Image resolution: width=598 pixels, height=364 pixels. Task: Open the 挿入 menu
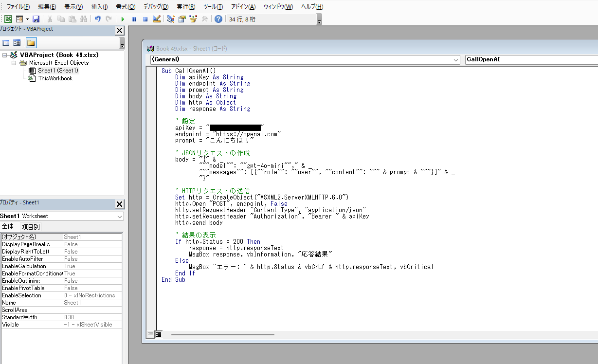[99, 7]
